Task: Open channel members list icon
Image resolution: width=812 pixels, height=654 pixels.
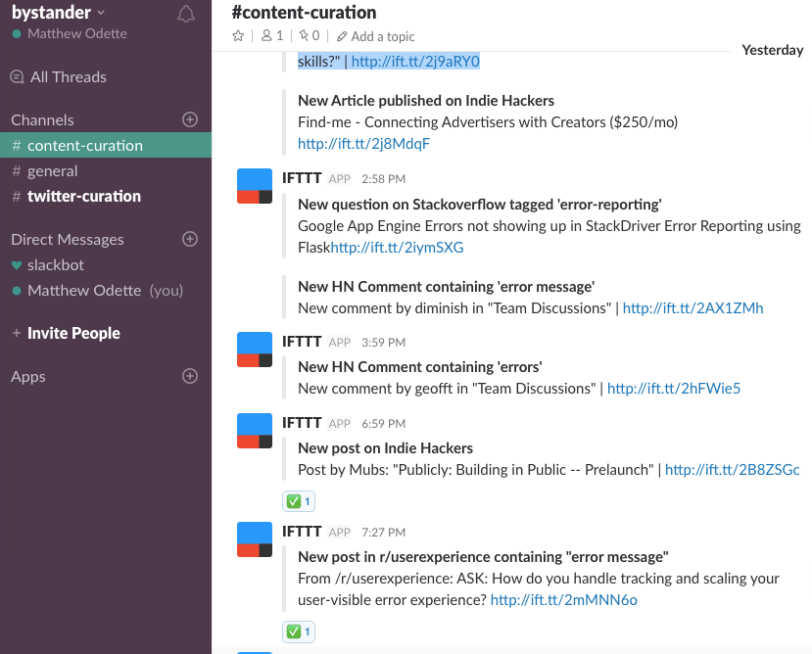Action: click(x=271, y=36)
